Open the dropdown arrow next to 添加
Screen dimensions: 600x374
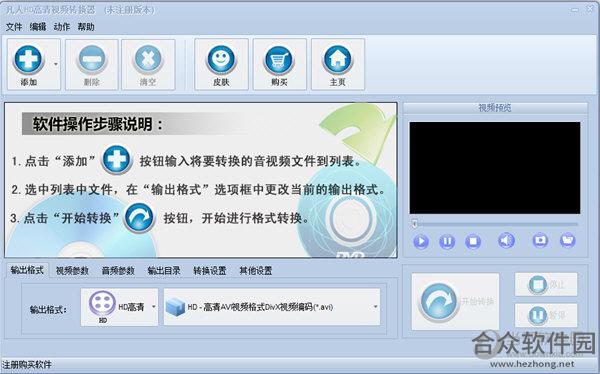pos(56,64)
